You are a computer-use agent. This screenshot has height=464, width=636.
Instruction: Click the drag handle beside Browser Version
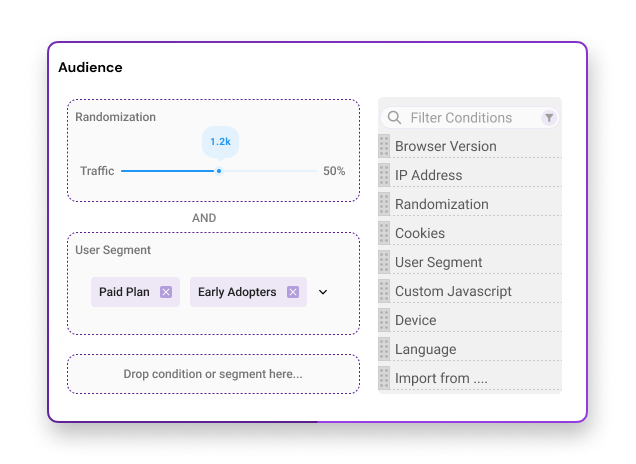tap(384, 146)
